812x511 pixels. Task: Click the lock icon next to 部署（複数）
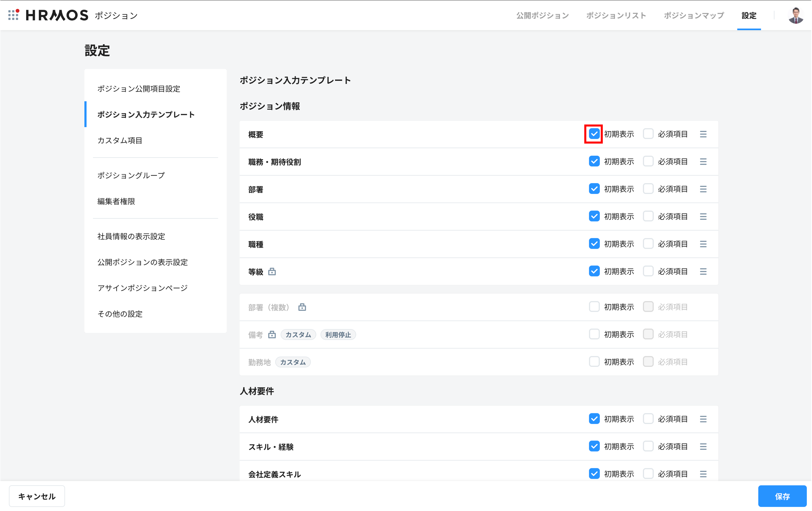[x=302, y=307]
